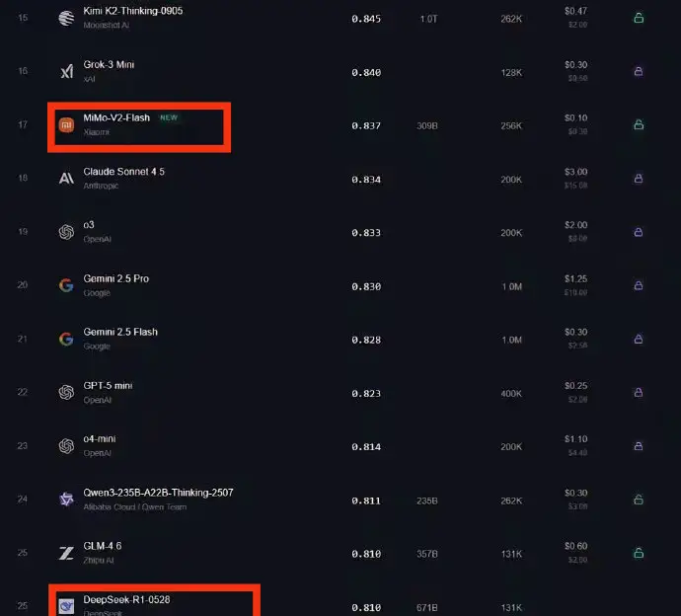
Task: Open the Qwen3-235B-A22B-Thinking-2507 model page
Action: click(x=158, y=493)
